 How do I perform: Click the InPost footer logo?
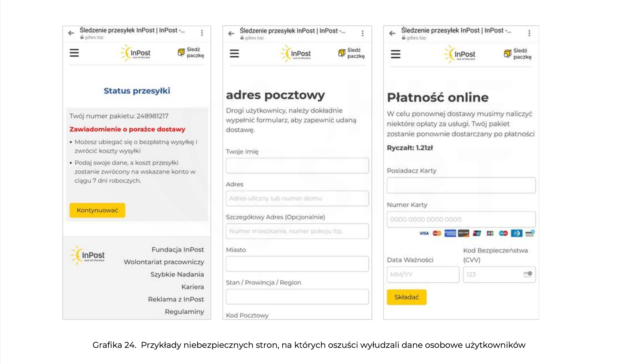coord(88,255)
